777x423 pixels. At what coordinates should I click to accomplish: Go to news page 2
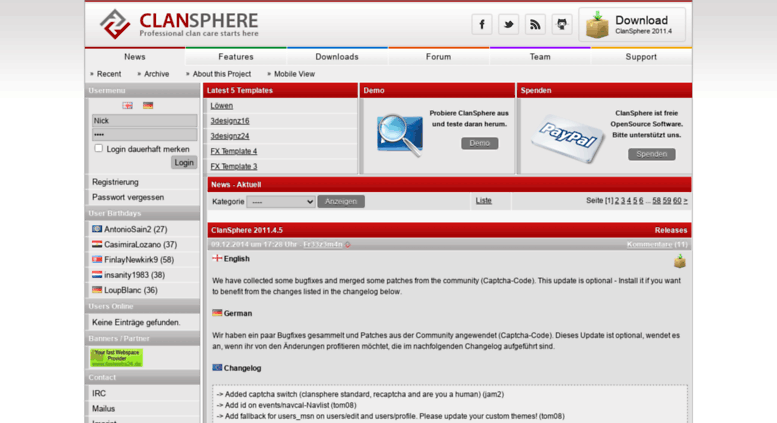pyautogui.click(x=617, y=201)
